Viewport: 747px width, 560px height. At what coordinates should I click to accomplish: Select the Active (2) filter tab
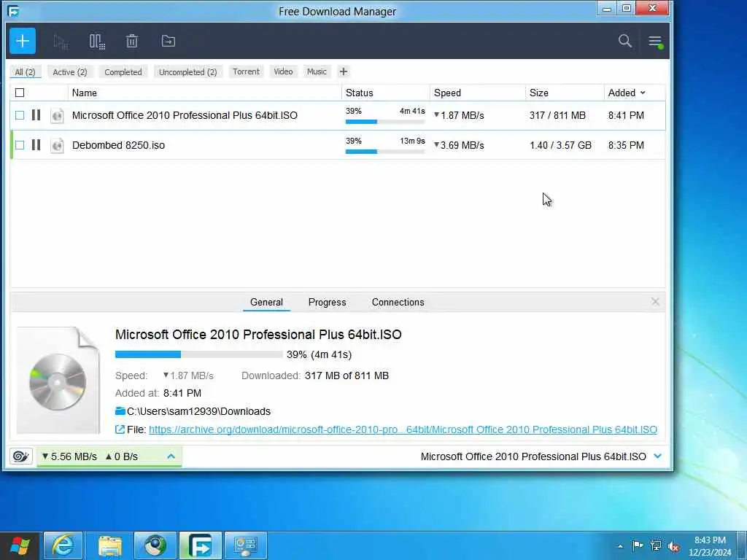click(70, 72)
